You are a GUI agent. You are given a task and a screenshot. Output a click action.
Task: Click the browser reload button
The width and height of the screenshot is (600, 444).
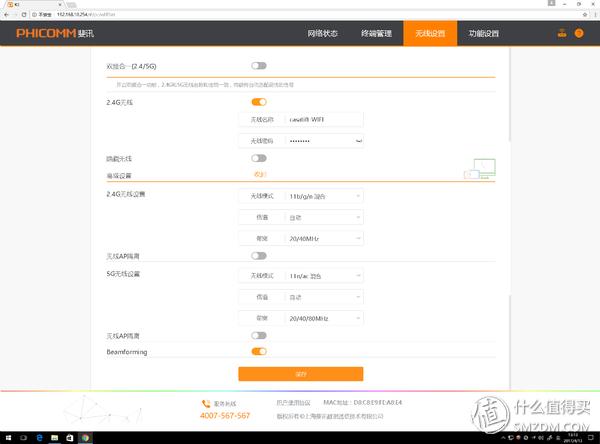(x=24, y=15)
